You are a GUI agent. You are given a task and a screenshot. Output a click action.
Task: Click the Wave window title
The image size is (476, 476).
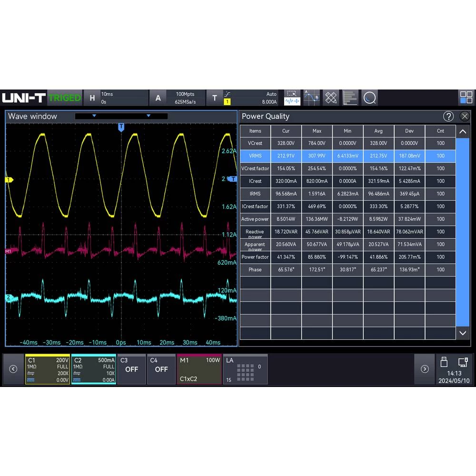32,116
